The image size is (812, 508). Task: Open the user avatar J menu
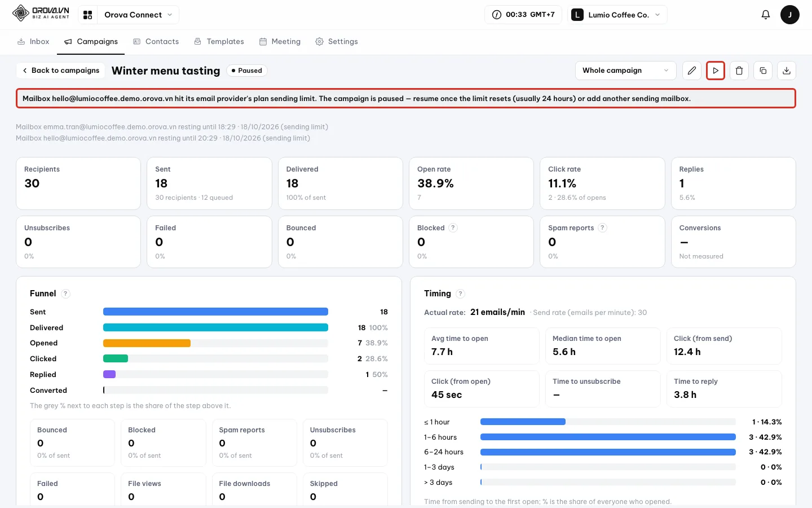pyautogui.click(x=790, y=15)
